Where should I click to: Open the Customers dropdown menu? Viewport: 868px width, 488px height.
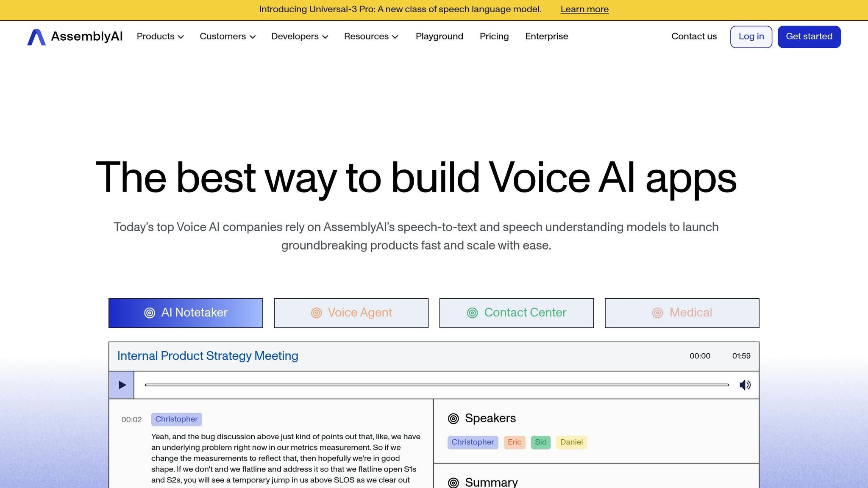click(228, 36)
